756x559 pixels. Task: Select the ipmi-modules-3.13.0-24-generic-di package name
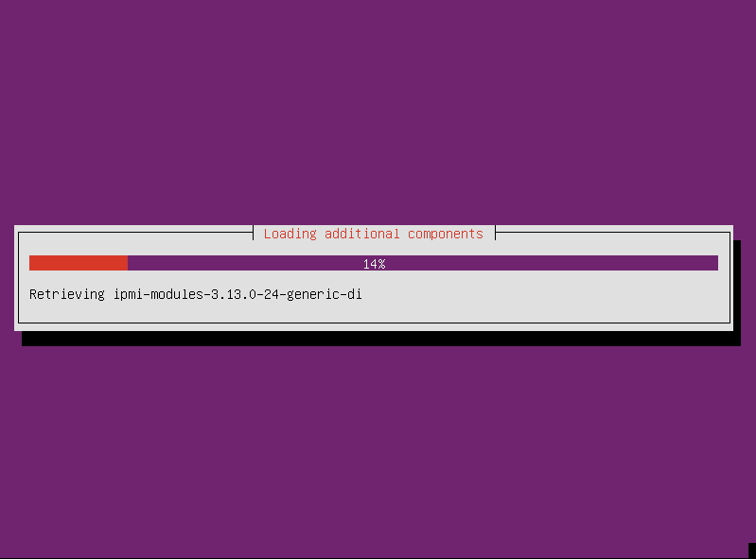pos(237,294)
